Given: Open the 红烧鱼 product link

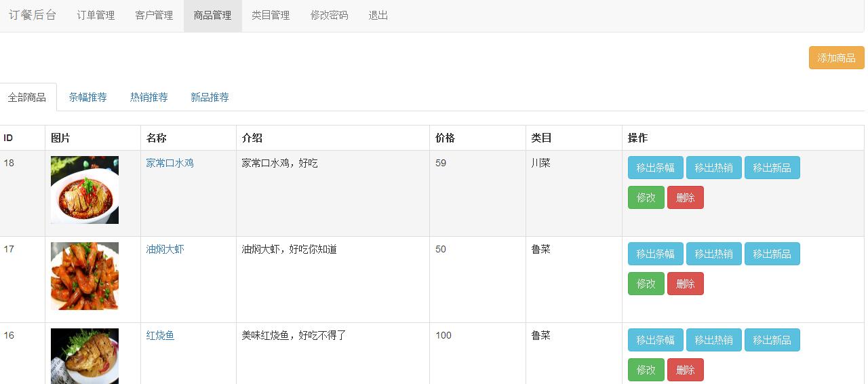Looking at the screenshot, I should (x=161, y=335).
